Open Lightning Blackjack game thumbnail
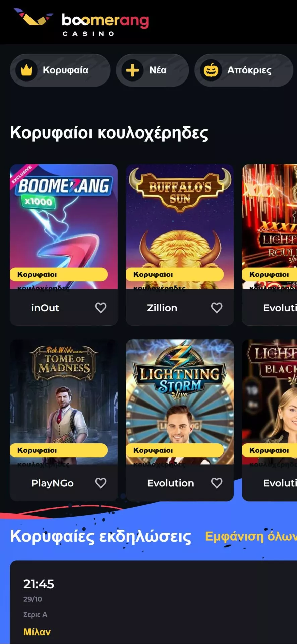 (270, 402)
